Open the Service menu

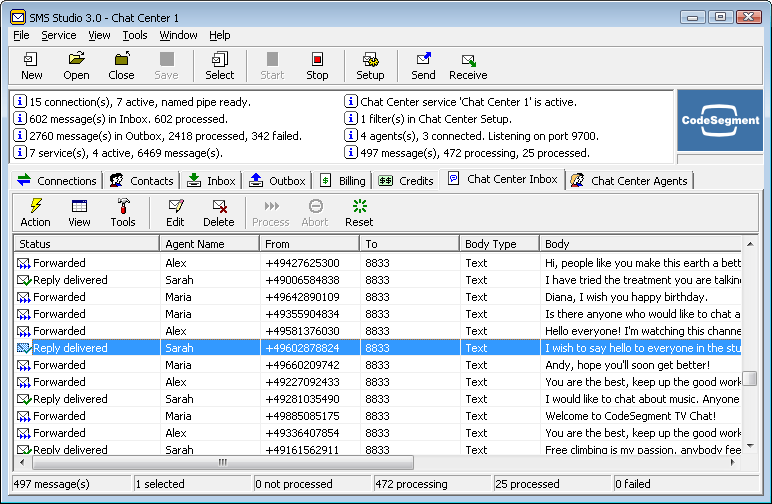(58, 35)
